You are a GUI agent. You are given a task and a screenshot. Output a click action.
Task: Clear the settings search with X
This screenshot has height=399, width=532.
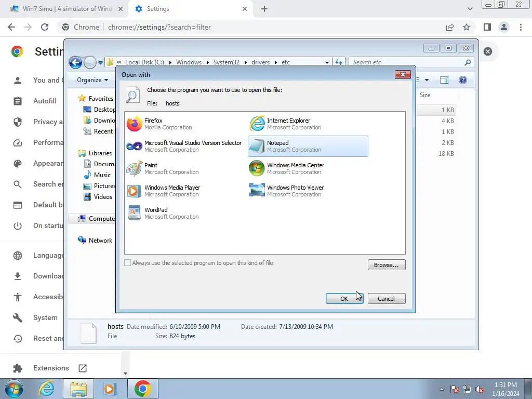(x=488, y=51)
